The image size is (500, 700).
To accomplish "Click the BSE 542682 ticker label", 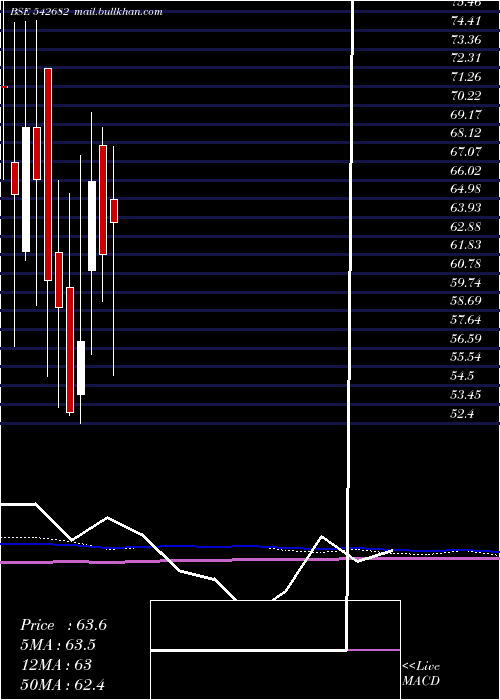I will pos(39,12).
